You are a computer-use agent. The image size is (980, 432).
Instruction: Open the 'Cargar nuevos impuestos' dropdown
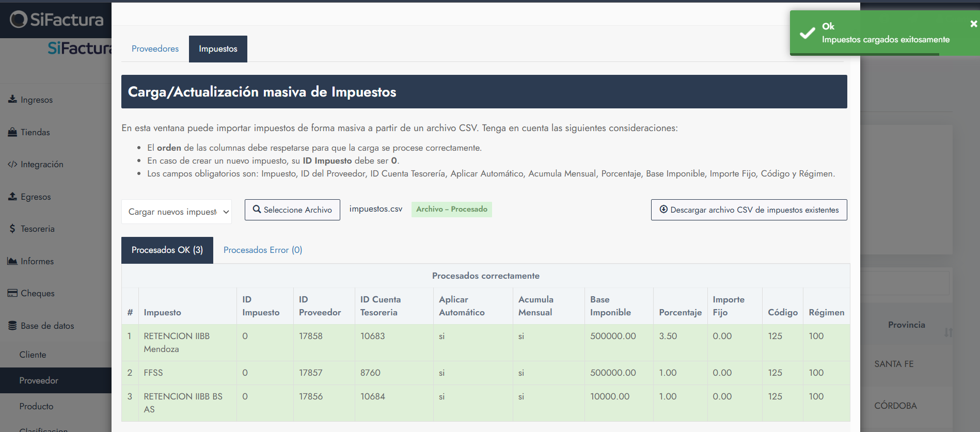click(x=176, y=212)
